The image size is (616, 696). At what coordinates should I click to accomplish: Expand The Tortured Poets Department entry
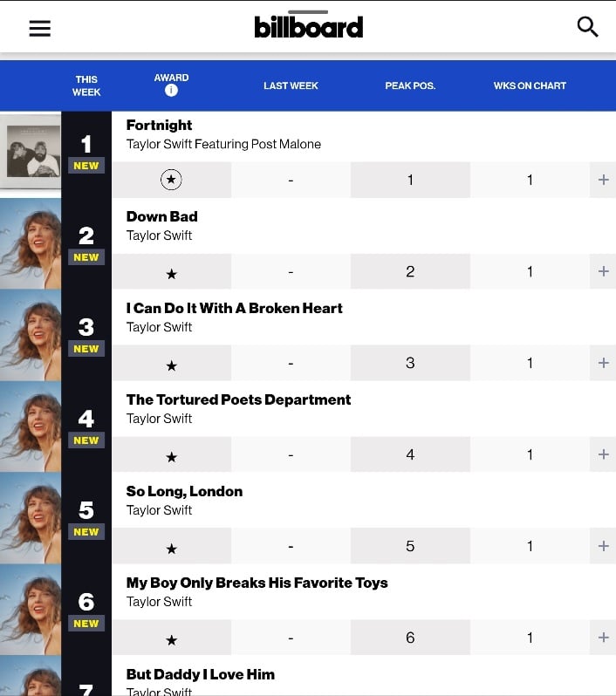(x=603, y=454)
